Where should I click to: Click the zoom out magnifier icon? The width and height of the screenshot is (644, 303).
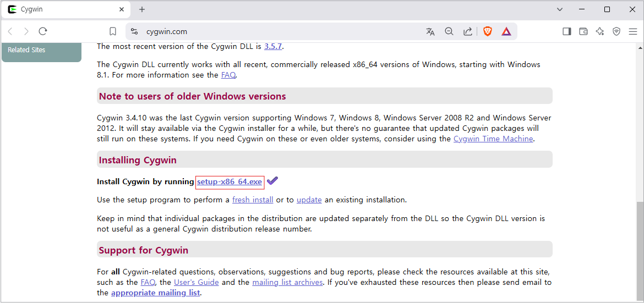[449, 31]
